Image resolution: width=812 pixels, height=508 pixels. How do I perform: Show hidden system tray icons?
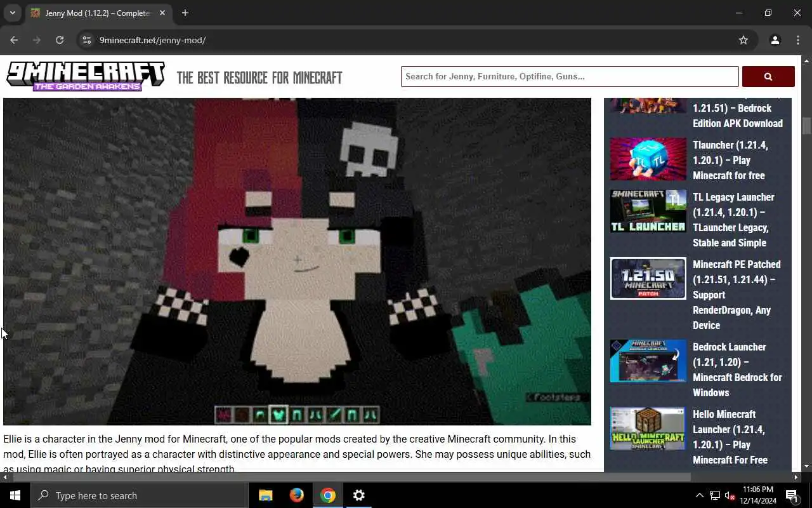pyautogui.click(x=699, y=495)
